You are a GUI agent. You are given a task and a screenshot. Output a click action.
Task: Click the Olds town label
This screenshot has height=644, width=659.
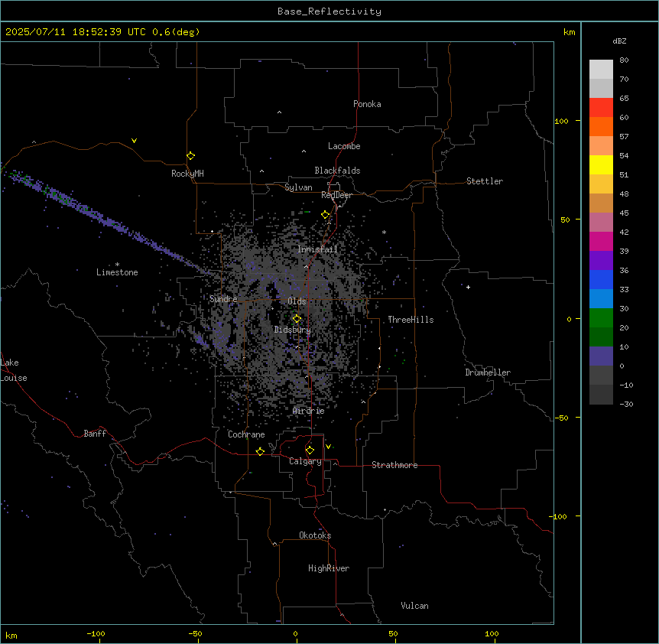pyautogui.click(x=297, y=301)
